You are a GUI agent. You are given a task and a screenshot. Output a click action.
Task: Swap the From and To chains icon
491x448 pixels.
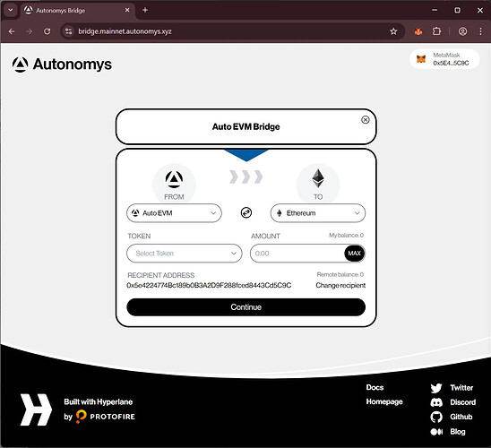246,213
